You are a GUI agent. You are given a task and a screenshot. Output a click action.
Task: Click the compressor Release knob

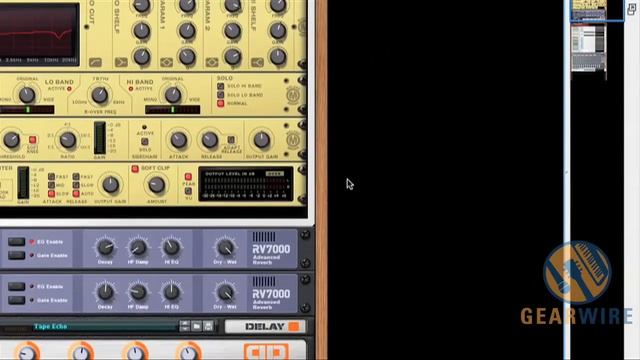[x=210, y=140]
